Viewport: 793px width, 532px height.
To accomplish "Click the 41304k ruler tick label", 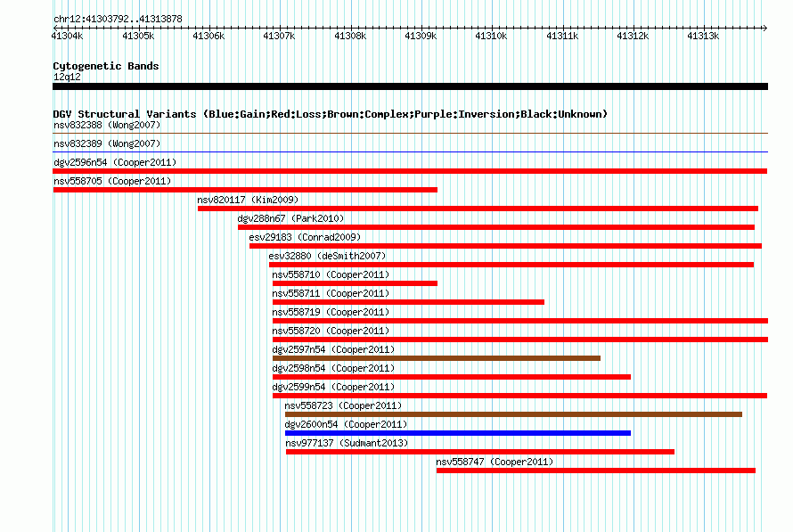I will (x=67, y=36).
